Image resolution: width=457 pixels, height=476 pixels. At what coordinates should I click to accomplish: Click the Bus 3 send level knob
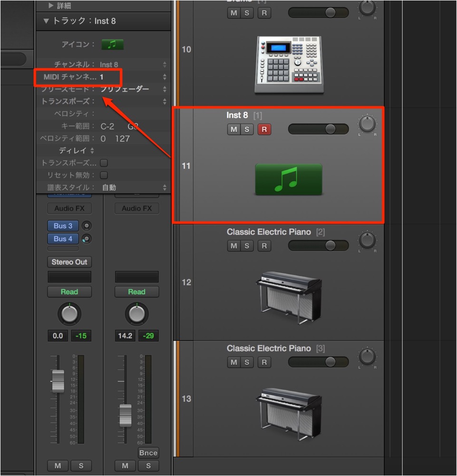tap(87, 226)
